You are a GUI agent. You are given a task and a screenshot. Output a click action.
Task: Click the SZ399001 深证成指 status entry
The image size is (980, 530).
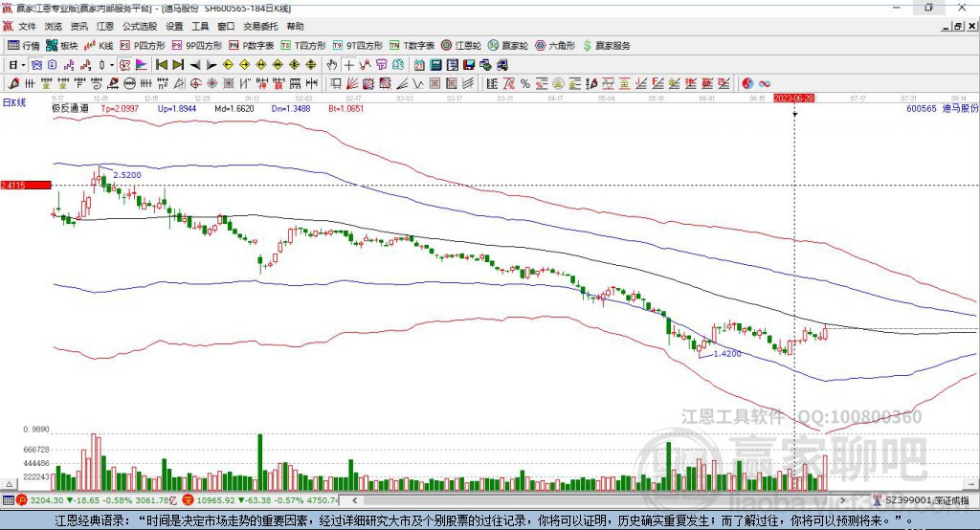pyautogui.click(x=923, y=500)
